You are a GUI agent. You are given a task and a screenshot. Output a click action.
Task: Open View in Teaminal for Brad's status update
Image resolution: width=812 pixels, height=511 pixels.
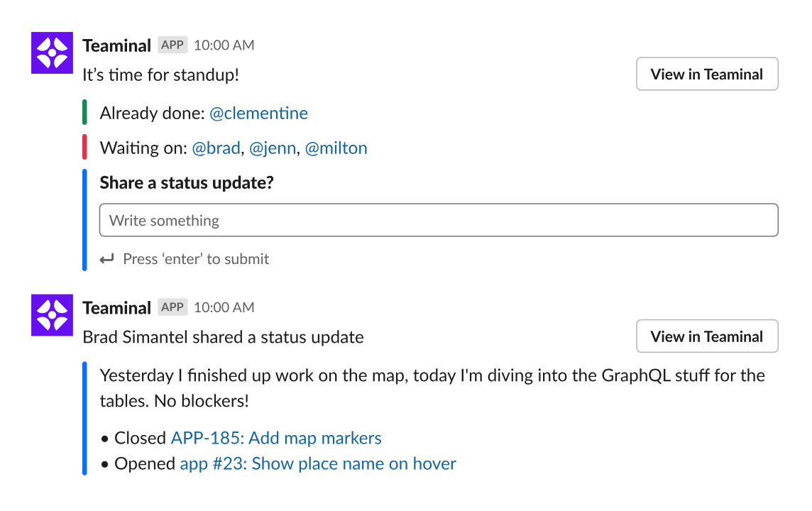(707, 336)
